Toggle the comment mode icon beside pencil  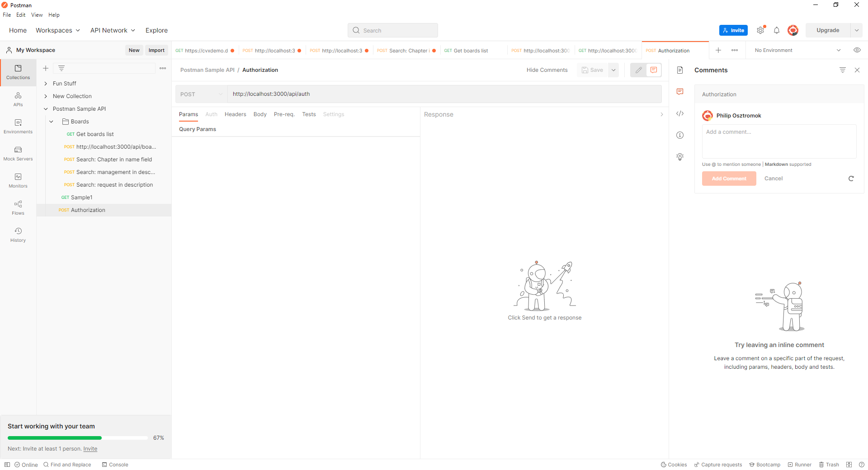(654, 70)
